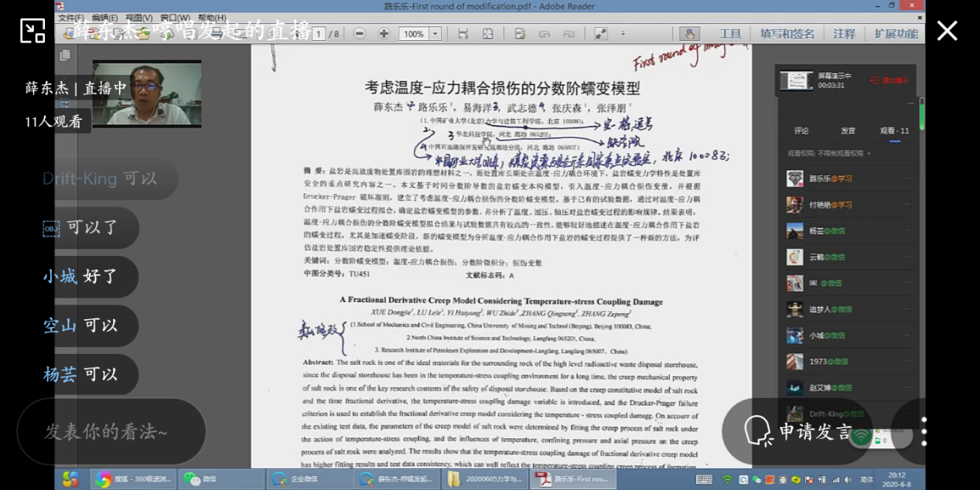Expand the toolbar customize dropdown arrow
Screen dimensions: 980x490
pyautogui.click(x=625, y=34)
